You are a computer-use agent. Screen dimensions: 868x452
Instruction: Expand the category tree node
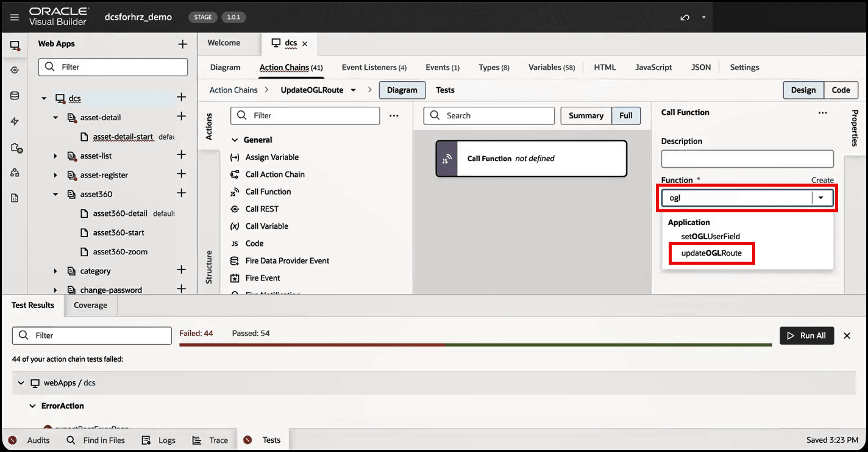tap(55, 271)
